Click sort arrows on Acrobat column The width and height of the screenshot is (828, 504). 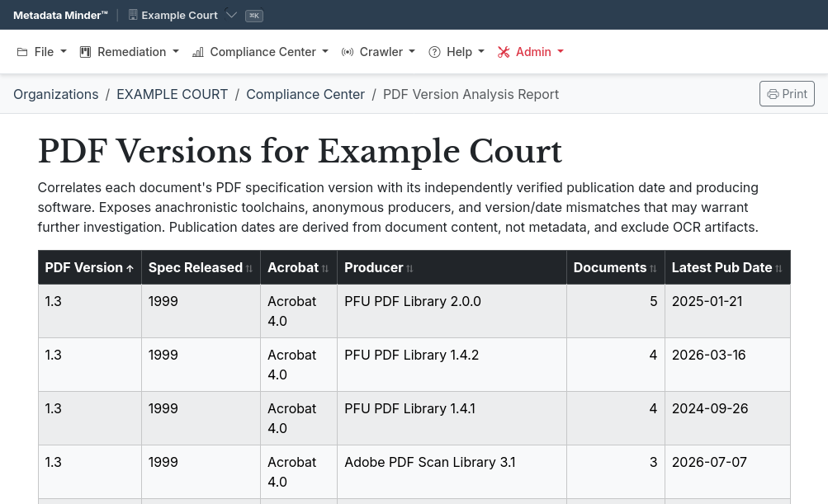(325, 269)
